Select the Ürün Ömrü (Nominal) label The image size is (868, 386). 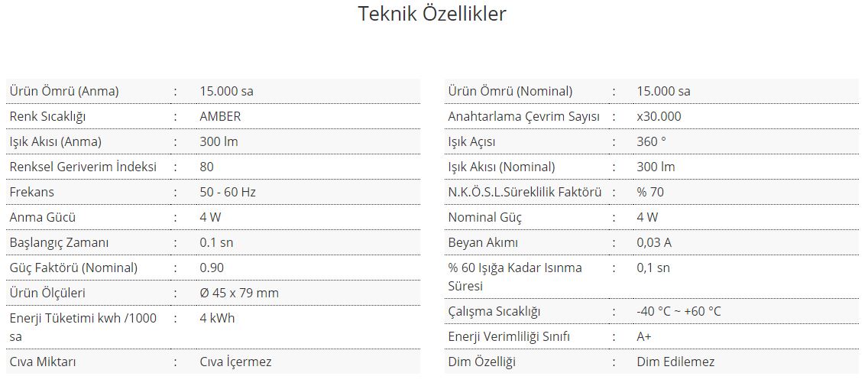(510, 92)
